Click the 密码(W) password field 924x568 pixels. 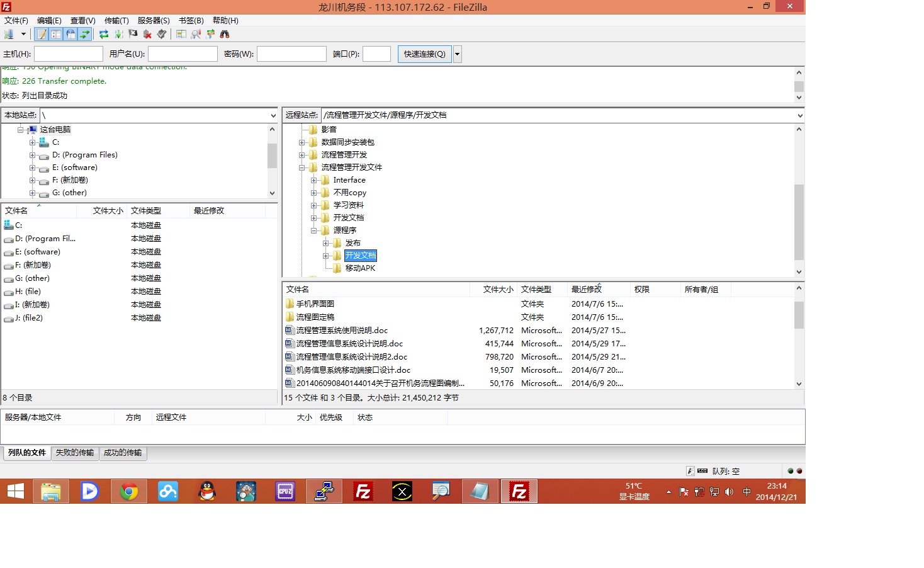tap(291, 54)
